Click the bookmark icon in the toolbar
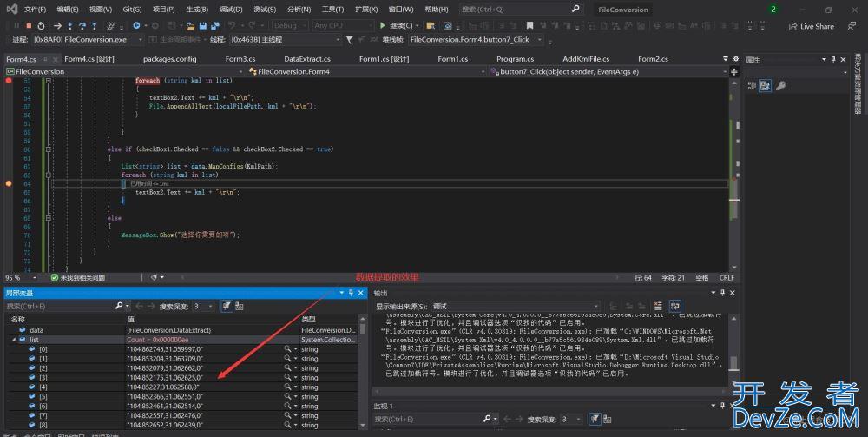 coord(529,25)
